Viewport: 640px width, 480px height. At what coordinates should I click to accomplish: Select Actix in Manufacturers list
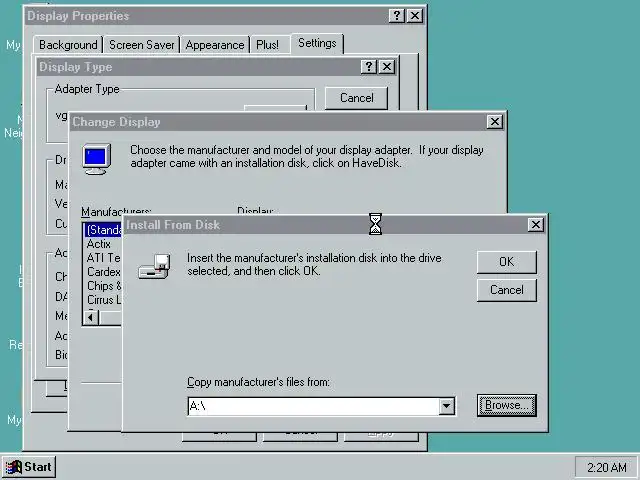click(99, 244)
